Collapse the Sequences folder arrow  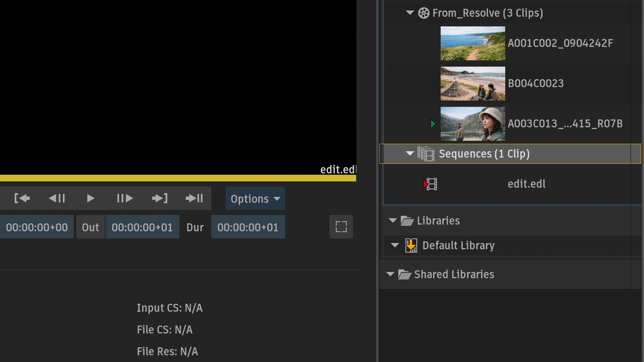[x=410, y=154]
